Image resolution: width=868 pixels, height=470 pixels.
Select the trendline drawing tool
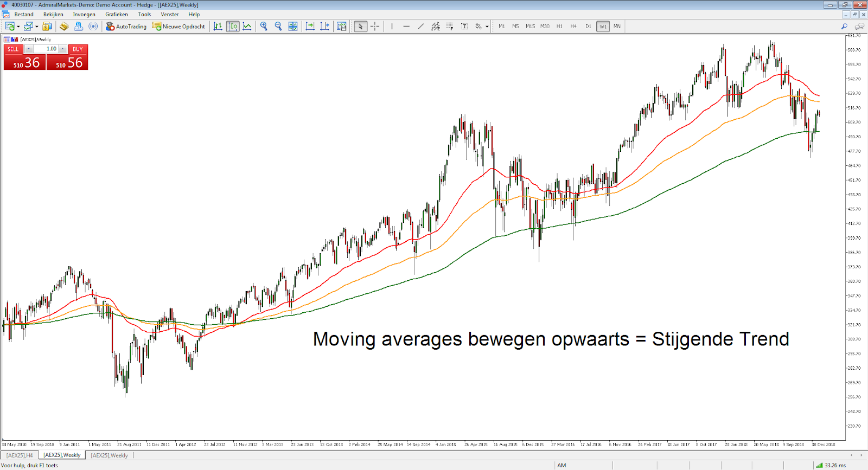click(421, 26)
